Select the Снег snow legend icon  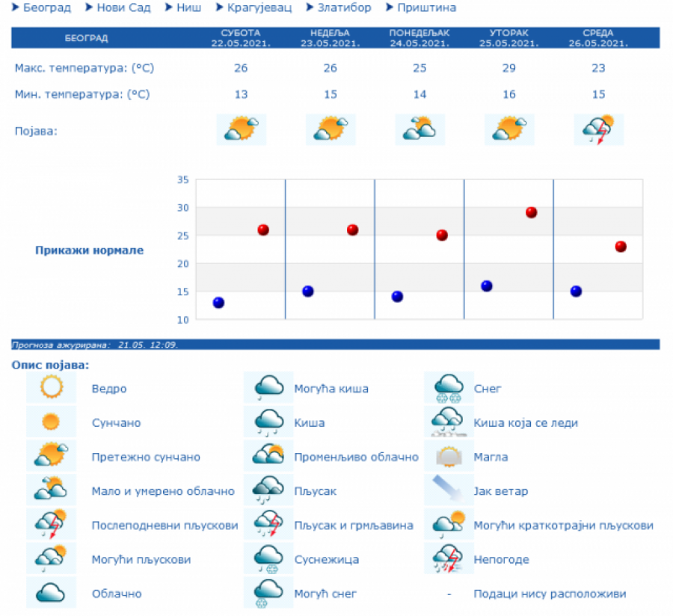coord(449,388)
